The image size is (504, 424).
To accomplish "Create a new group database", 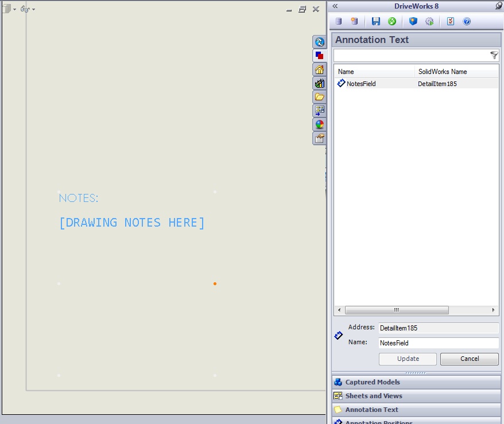I will pyautogui.click(x=354, y=22).
